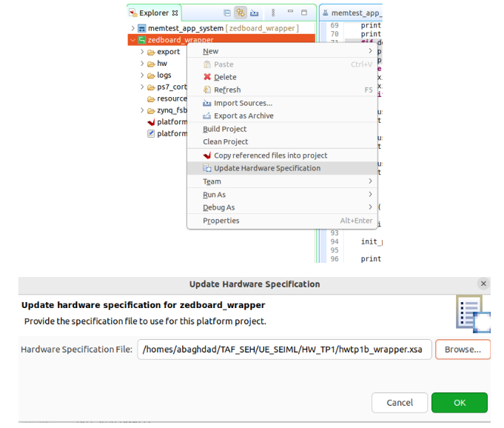Expand the ps7_cort folder
Image resolution: width=504 pixels, height=428 pixels.
142,87
